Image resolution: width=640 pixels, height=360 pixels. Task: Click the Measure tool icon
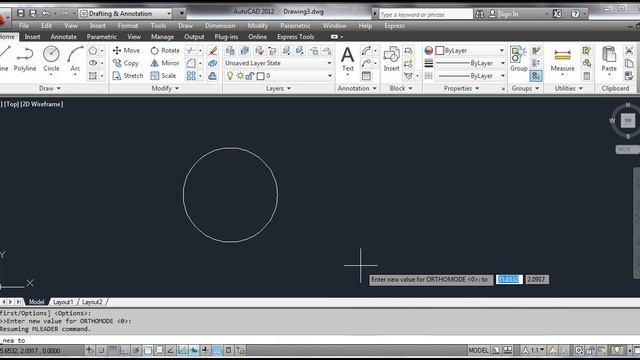point(562,60)
